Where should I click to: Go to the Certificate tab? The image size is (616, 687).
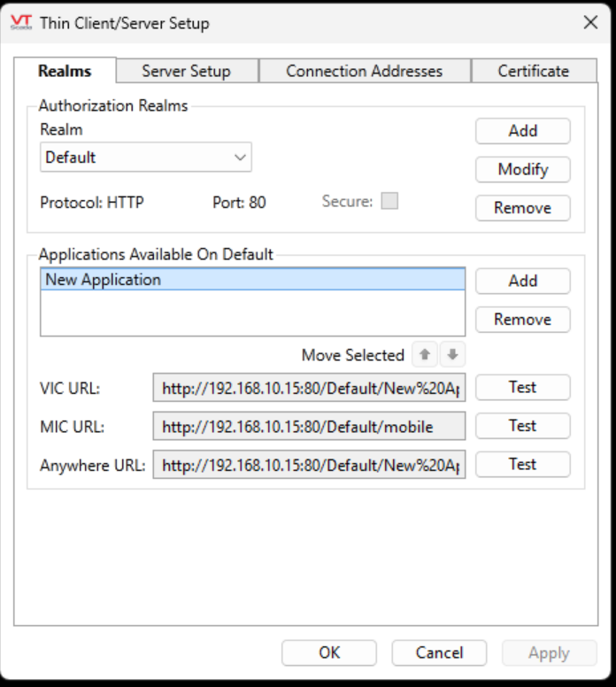coord(534,72)
